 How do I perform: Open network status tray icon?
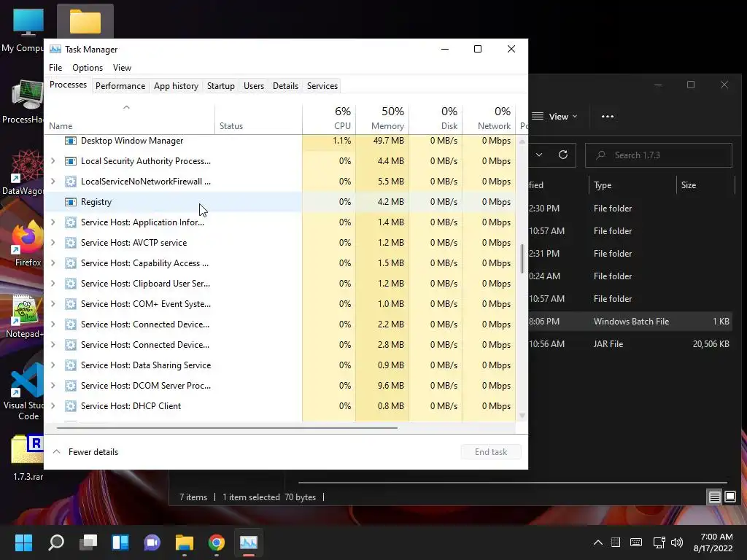(x=659, y=542)
